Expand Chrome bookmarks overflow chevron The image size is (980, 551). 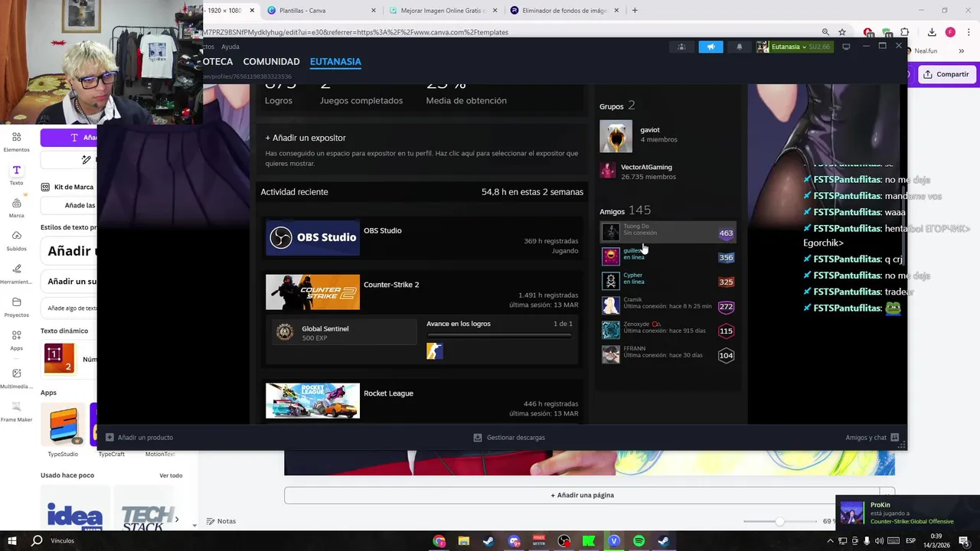coord(961,51)
